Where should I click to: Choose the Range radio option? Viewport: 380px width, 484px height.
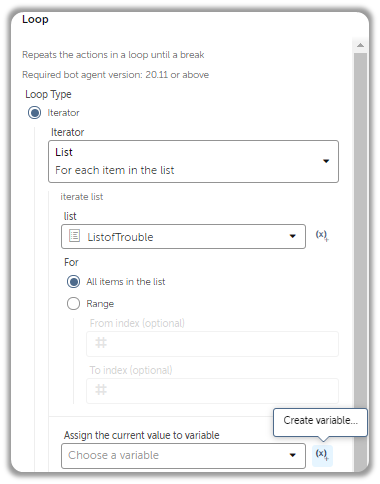pyautogui.click(x=73, y=304)
